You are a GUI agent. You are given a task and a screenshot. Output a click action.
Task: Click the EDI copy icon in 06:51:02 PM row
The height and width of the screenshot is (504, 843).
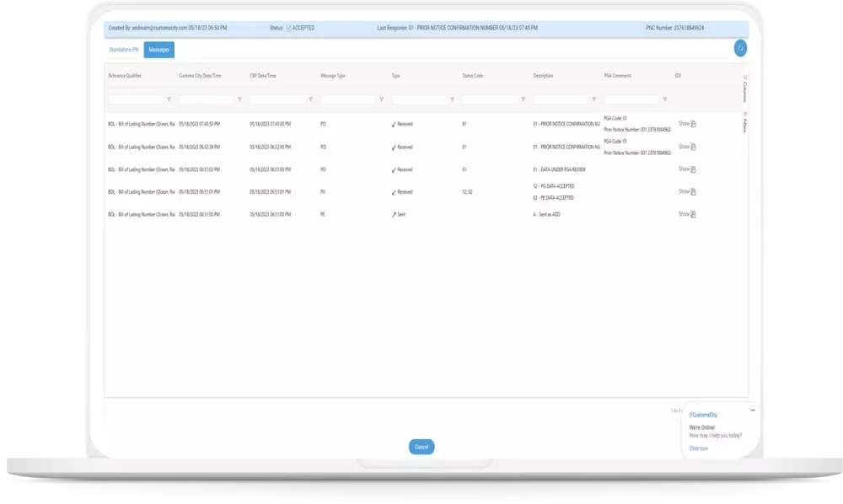(x=694, y=169)
